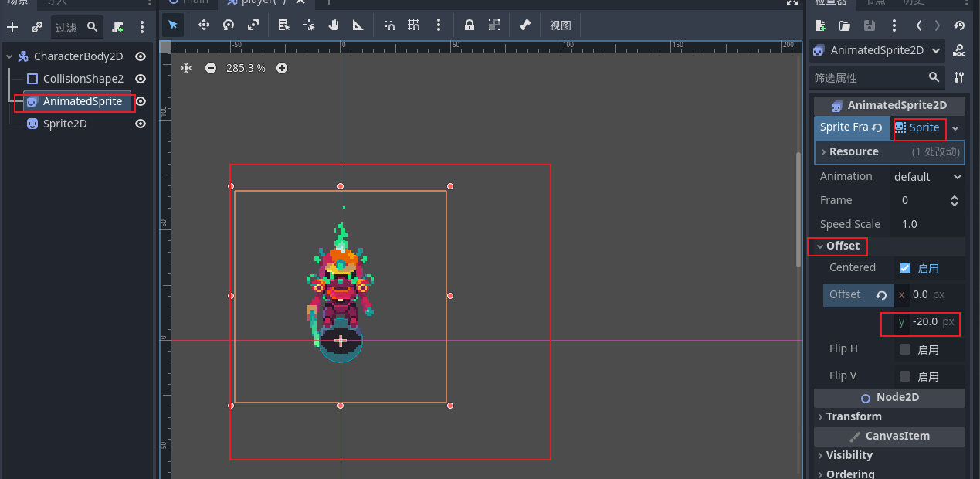This screenshot has width=980, height=479.
Task: Toggle smart snapping in the toolbar
Action: click(389, 25)
